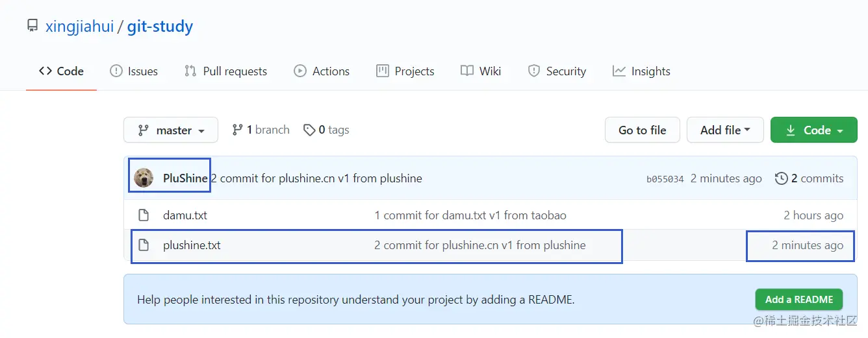Click the branch icon beside 1 branch
This screenshot has width=868, height=338.
pos(238,130)
